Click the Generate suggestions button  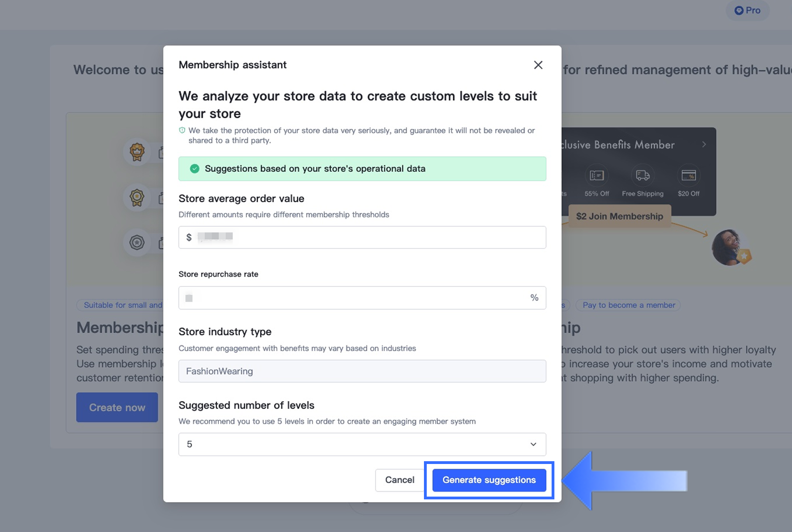(489, 480)
